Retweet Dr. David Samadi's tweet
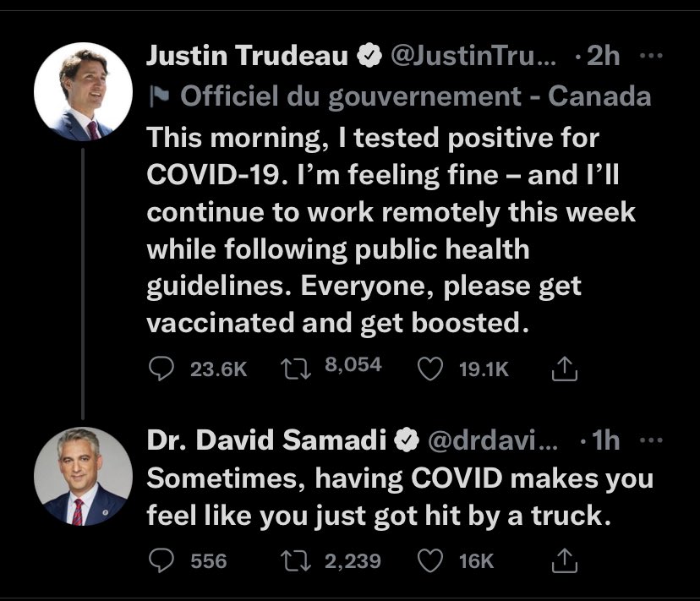Image resolution: width=700 pixels, height=601 pixels. (x=297, y=560)
